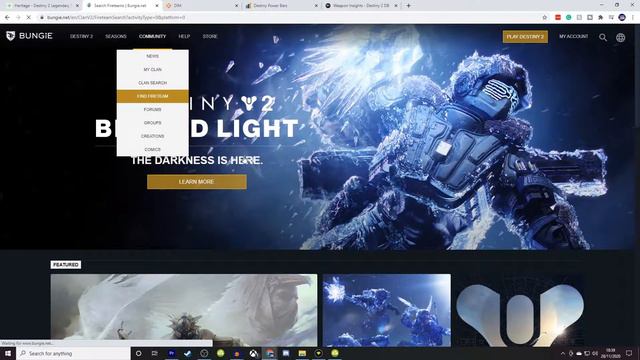
Task: Open the language globe icon
Action: tap(620, 37)
